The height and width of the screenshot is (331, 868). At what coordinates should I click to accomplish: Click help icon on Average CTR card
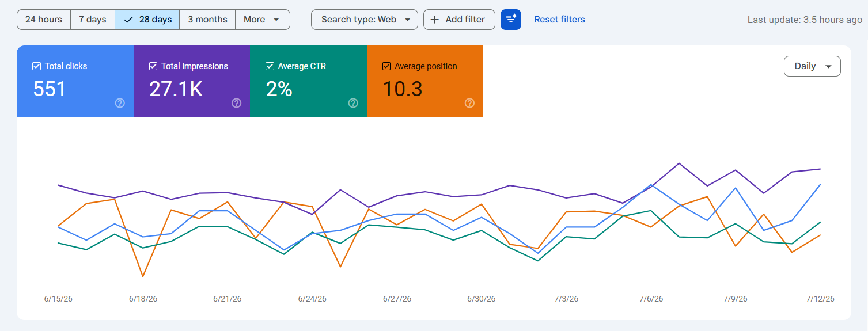coord(353,103)
